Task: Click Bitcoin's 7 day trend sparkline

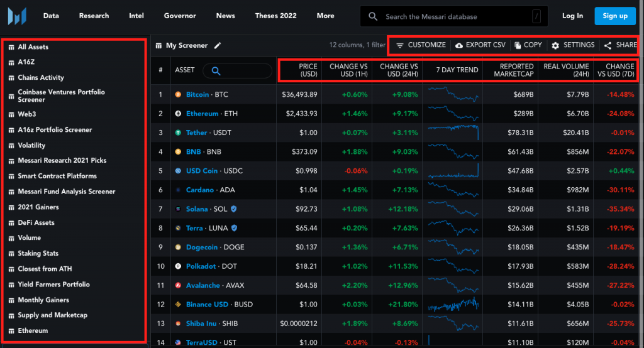Action: (452, 95)
